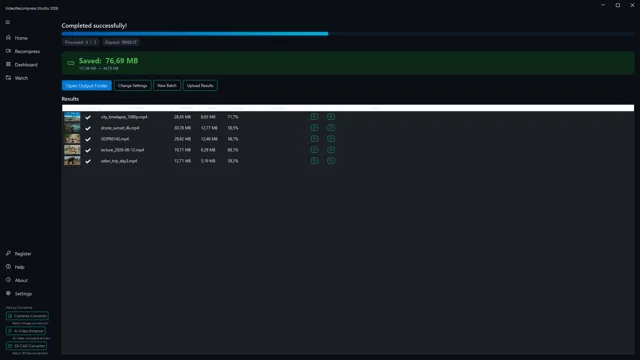Click second play icon for drone_sunset_4k.mp4
Viewport: 640px width, 360px height.
331,128
